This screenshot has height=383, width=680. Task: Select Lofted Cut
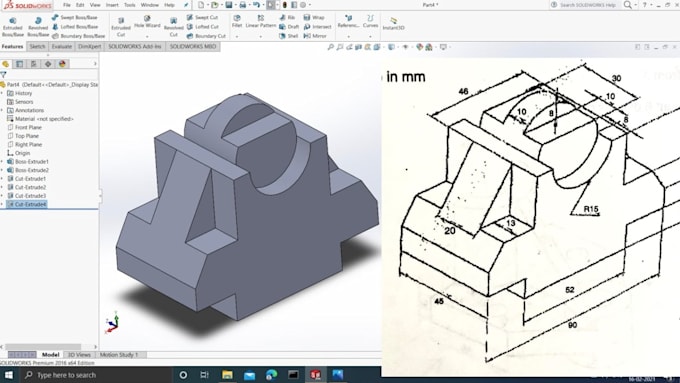point(203,26)
